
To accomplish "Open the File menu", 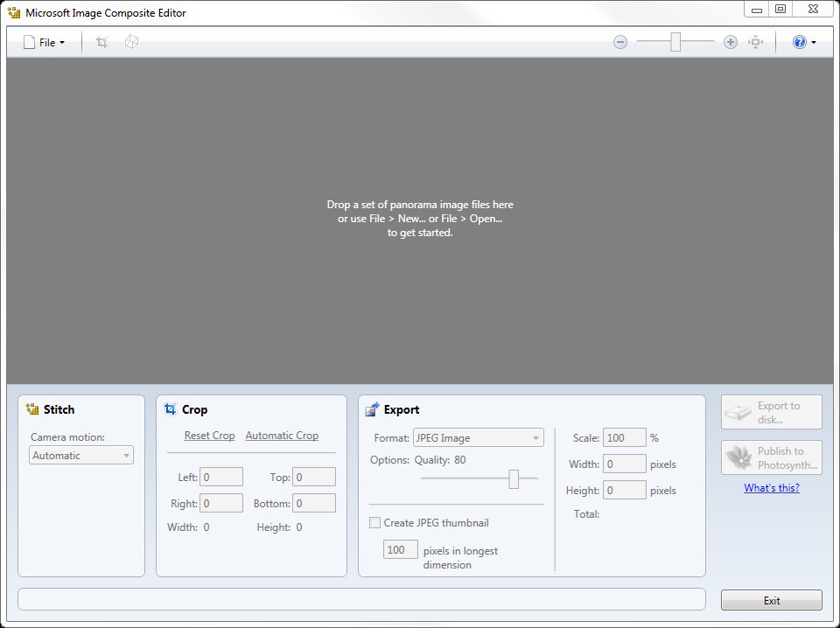I will click(45, 42).
